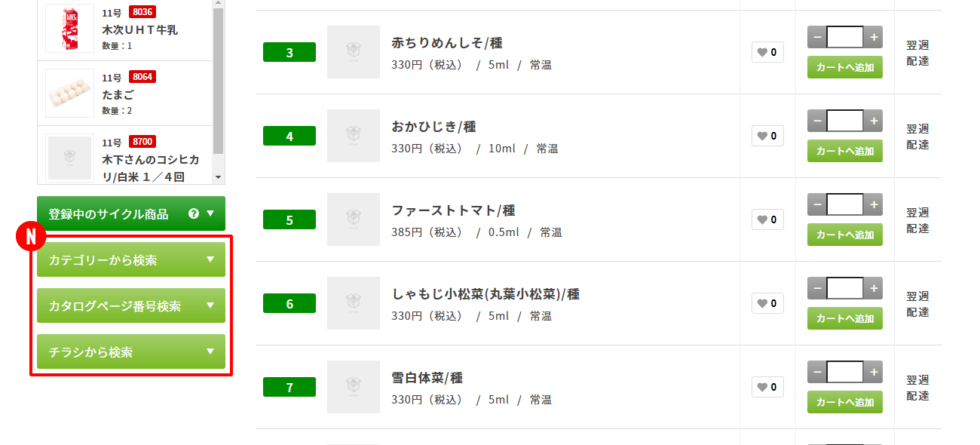Open チラシから検索 expander
The width and height of the screenshot is (980, 445).
pos(131,351)
